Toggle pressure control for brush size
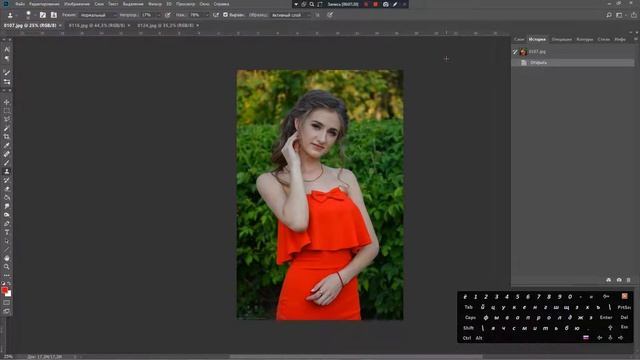The image size is (640, 360). click(330, 15)
